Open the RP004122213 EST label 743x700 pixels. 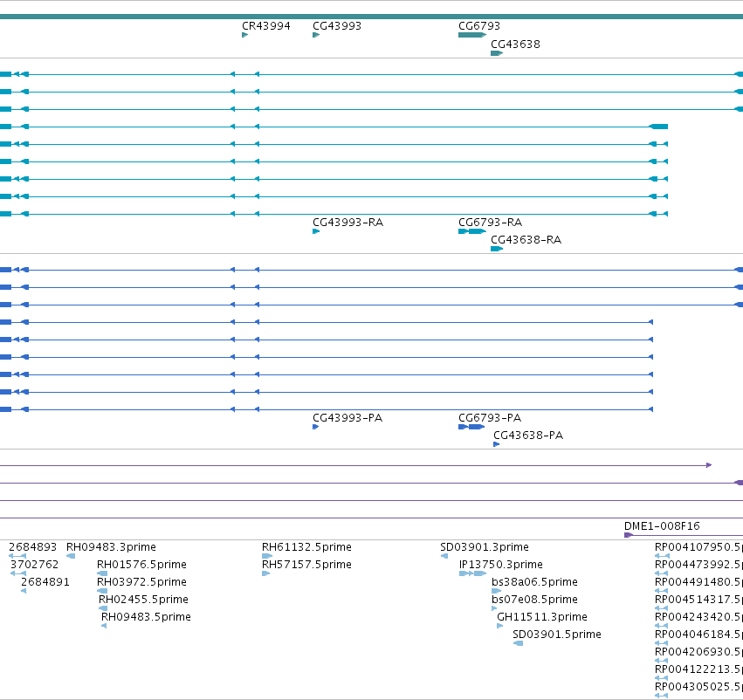tap(698, 669)
